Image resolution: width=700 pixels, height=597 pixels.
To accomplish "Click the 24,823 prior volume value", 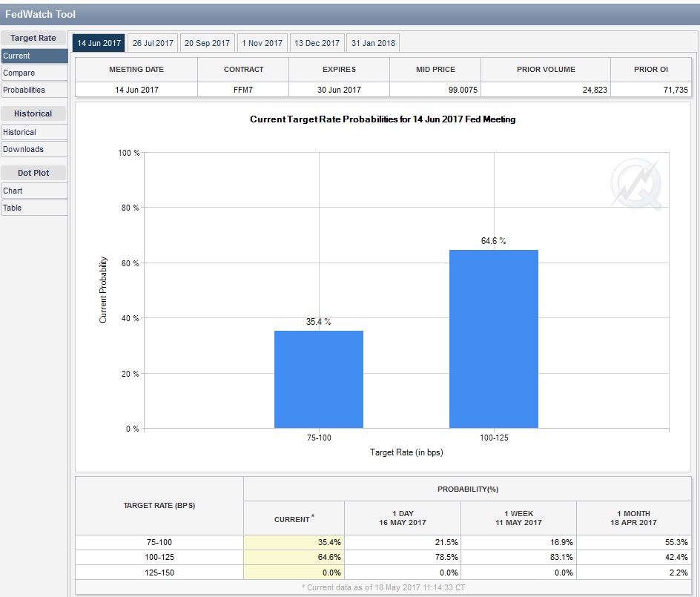I will [x=595, y=90].
